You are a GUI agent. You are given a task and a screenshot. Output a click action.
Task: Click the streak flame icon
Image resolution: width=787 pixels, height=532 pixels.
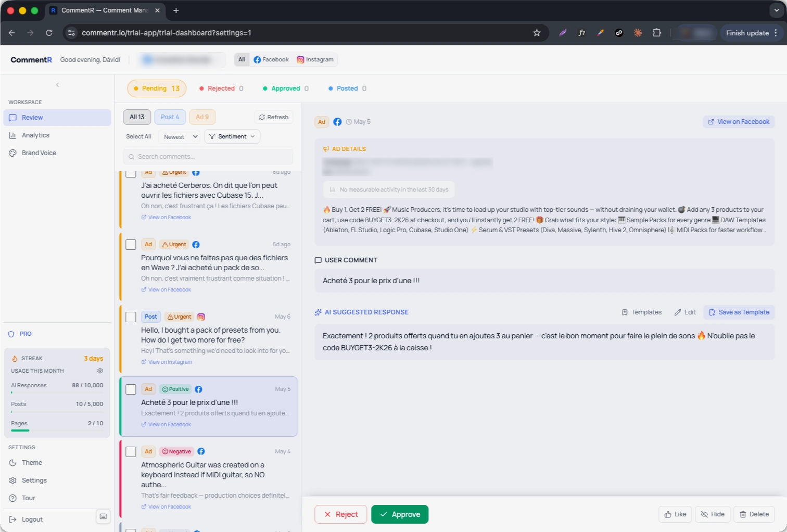tap(15, 359)
